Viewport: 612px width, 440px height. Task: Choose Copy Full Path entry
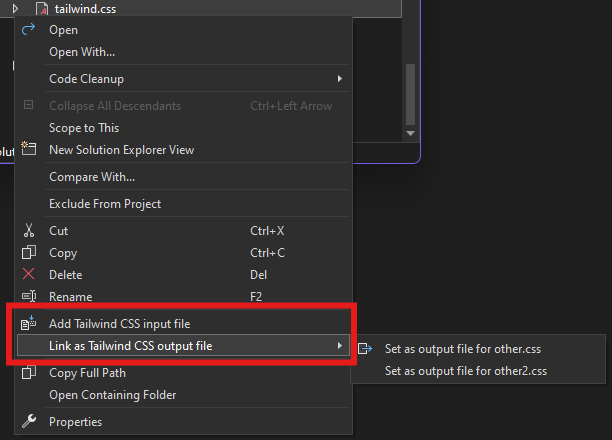183,373
